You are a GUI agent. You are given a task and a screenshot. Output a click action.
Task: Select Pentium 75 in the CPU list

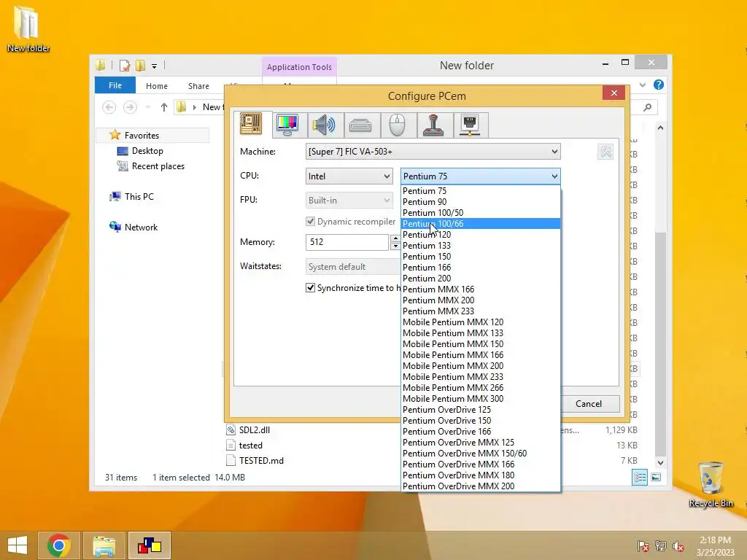tap(481, 191)
